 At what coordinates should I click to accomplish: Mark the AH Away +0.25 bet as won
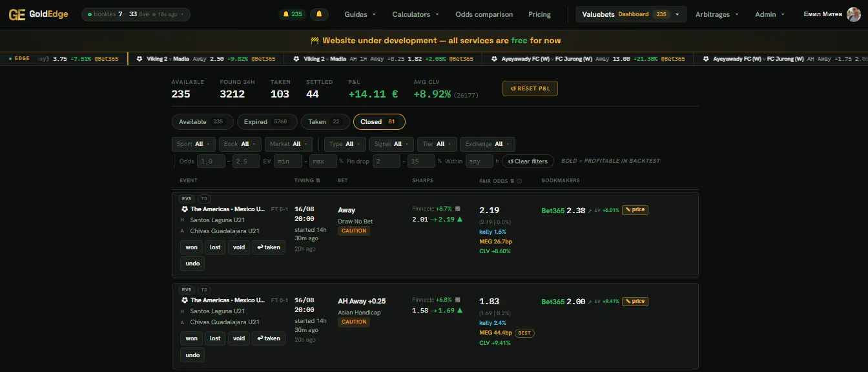(x=192, y=338)
